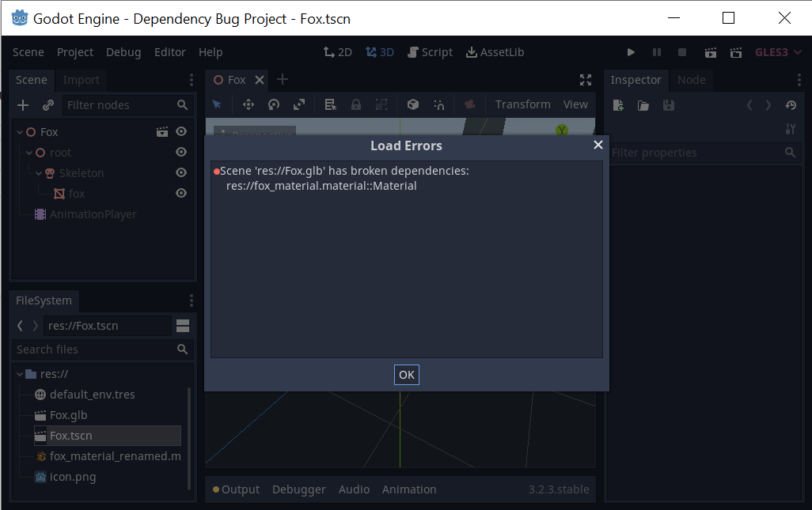The width and height of the screenshot is (812, 510).
Task: Open the GLES3 renderer dropdown
Action: pos(778,52)
